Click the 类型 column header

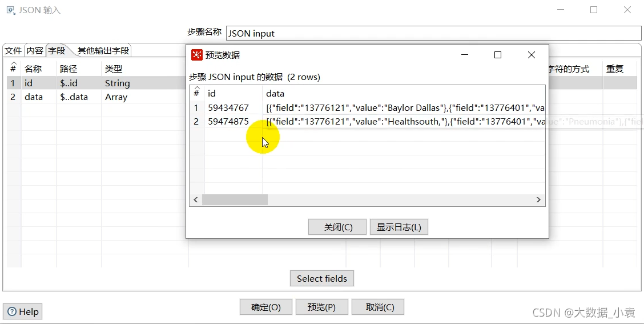[144, 69]
